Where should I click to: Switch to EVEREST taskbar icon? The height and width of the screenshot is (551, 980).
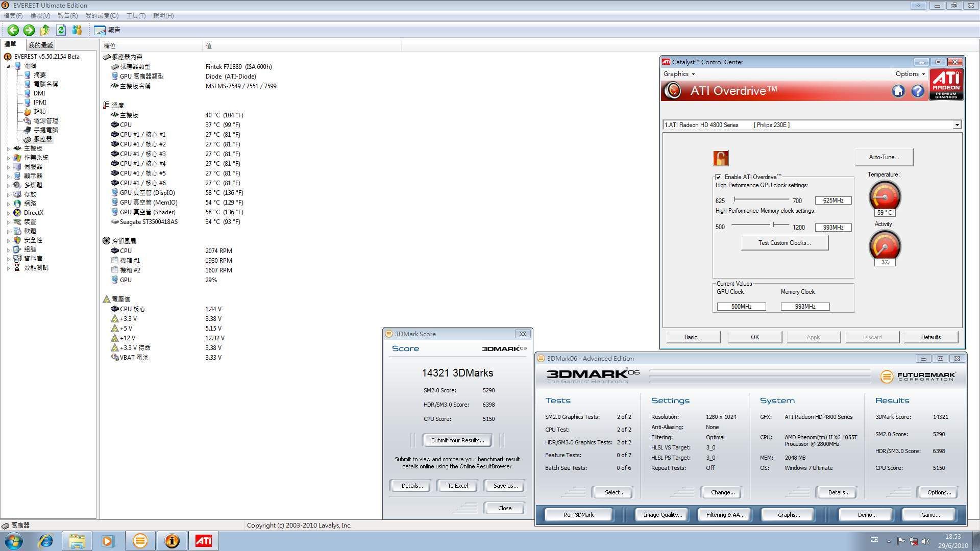(x=172, y=541)
